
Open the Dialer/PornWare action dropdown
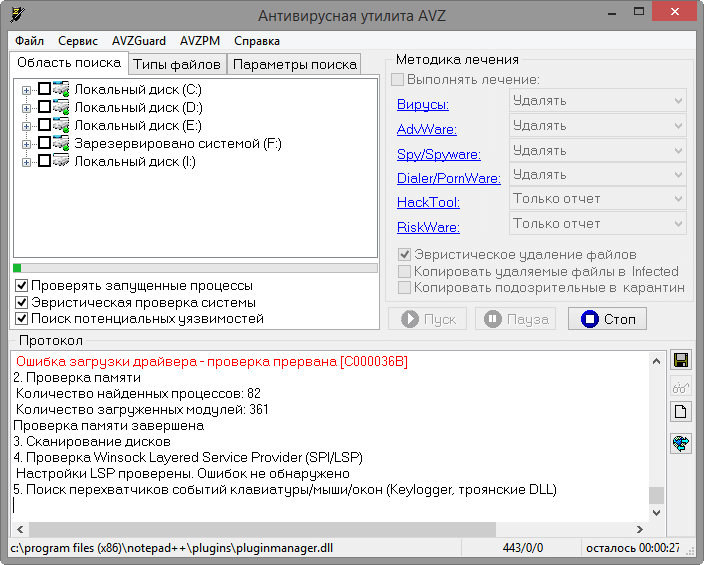coord(598,175)
